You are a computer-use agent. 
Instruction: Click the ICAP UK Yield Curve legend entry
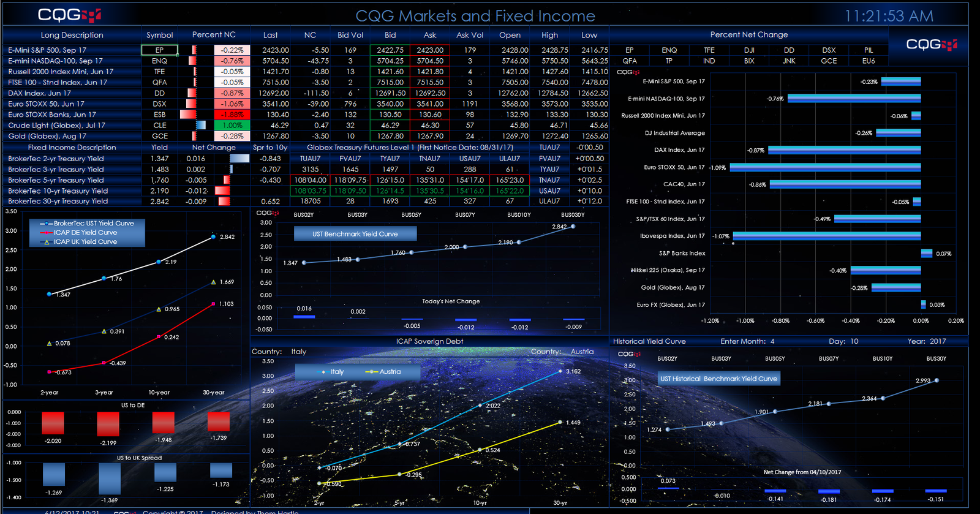tap(78, 241)
